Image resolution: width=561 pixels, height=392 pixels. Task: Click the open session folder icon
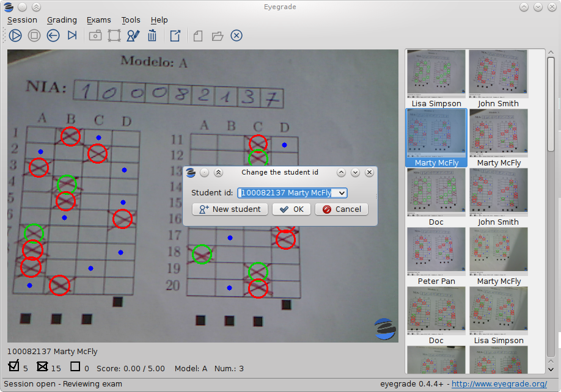tap(218, 35)
